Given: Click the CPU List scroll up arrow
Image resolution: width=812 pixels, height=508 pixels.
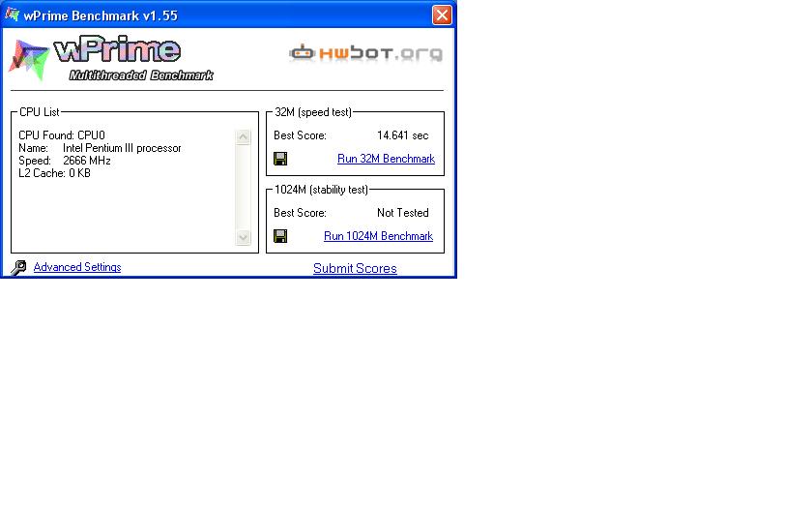Looking at the screenshot, I should tap(243, 136).
